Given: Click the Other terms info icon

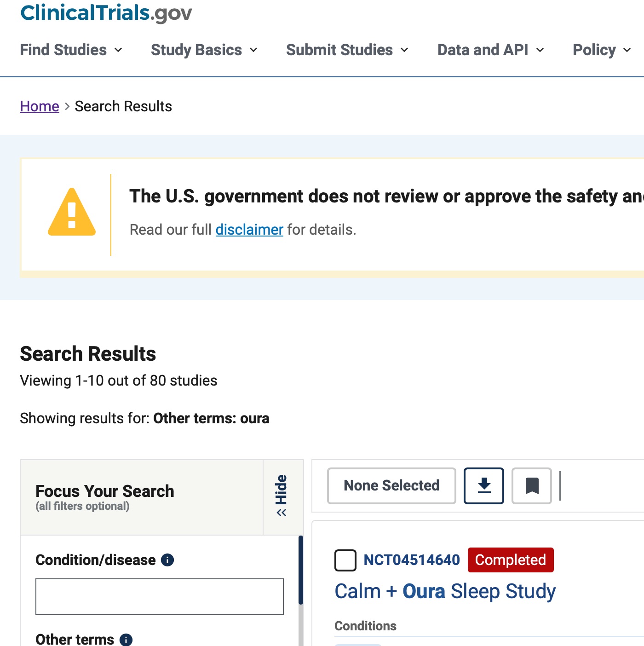Looking at the screenshot, I should click(x=126, y=640).
